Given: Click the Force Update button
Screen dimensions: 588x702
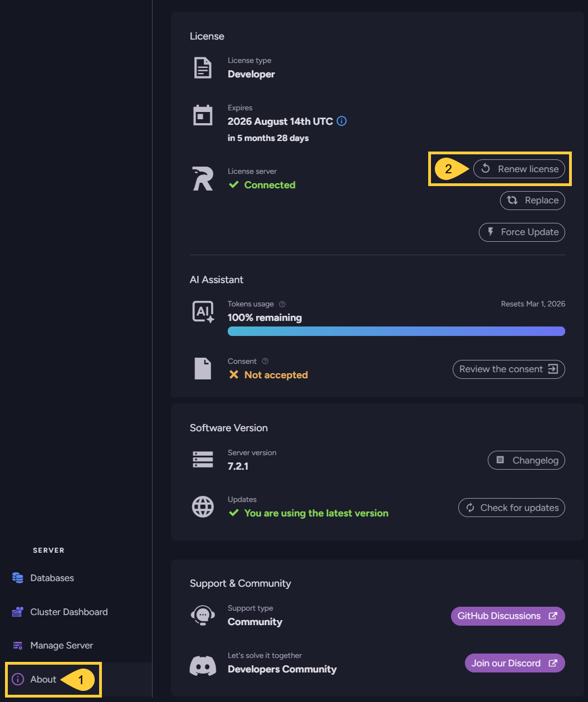Looking at the screenshot, I should tap(522, 232).
